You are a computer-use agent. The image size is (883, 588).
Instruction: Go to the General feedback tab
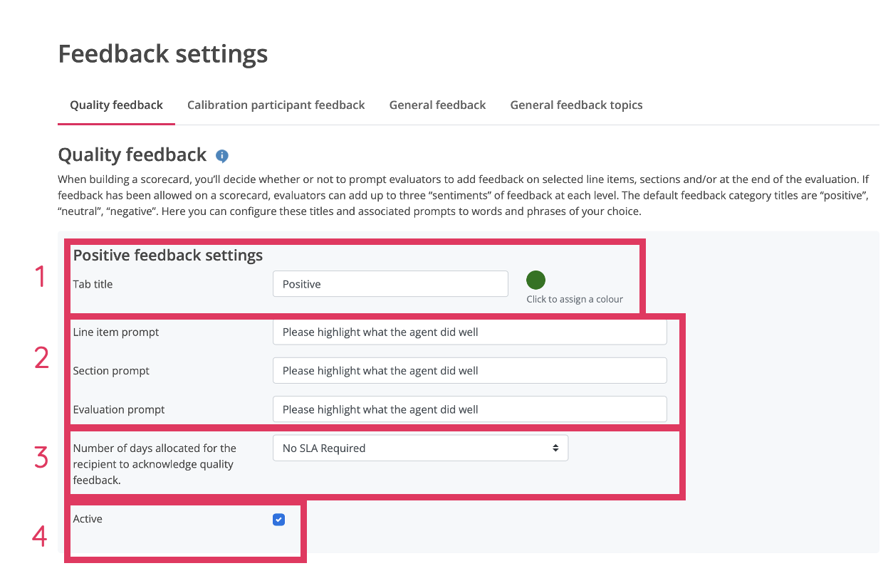[437, 105]
